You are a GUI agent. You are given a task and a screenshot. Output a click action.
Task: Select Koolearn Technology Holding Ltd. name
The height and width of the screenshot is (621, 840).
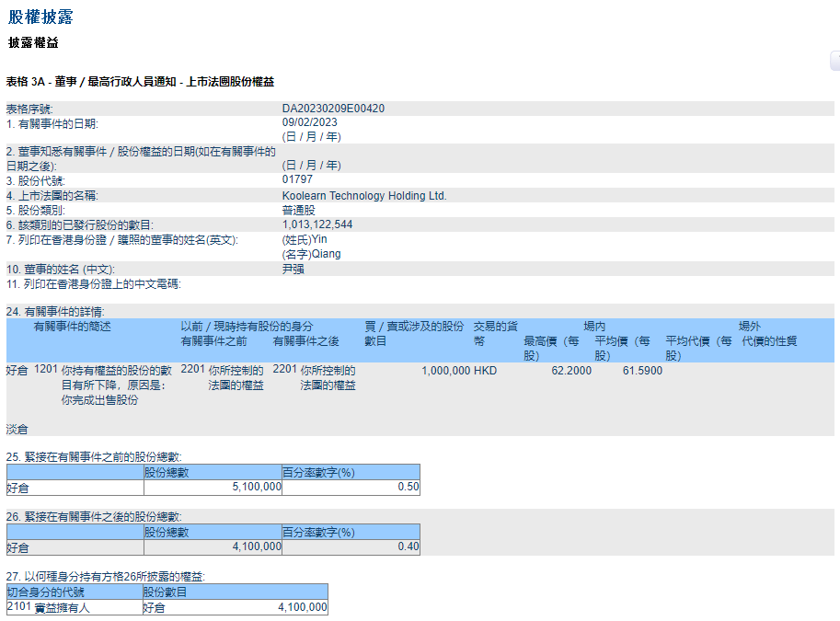pyautogui.click(x=363, y=196)
